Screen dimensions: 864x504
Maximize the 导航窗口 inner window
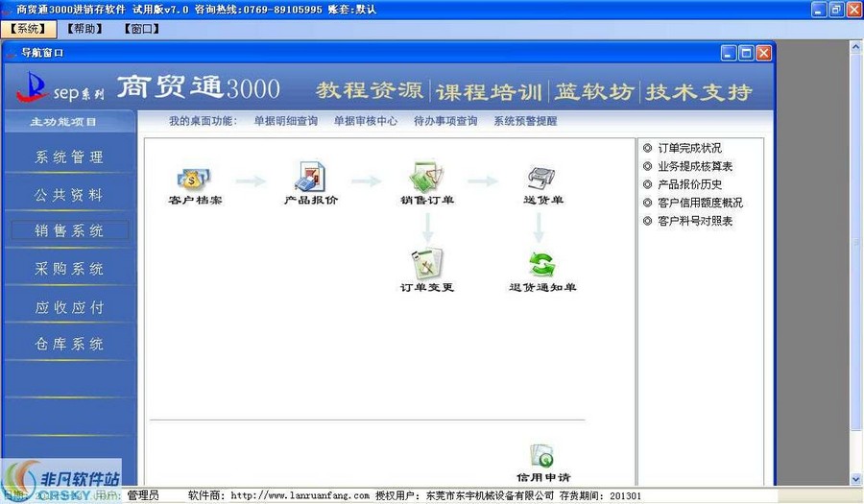tap(746, 53)
